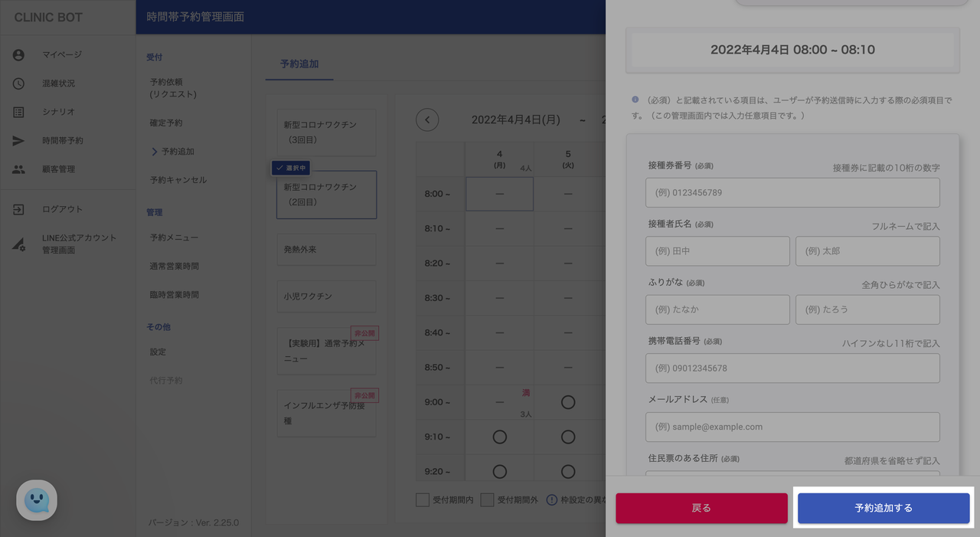Open 予約キャンセル in the sidebar menu
This screenshot has width=980, height=537.
point(178,180)
